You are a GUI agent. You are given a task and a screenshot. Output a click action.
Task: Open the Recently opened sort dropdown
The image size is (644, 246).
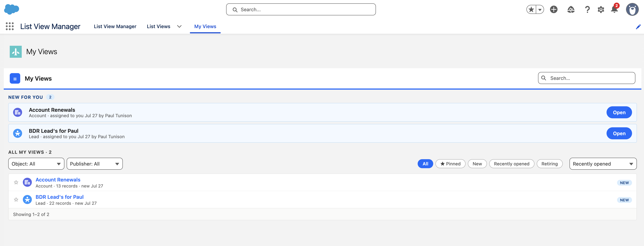point(603,163)
